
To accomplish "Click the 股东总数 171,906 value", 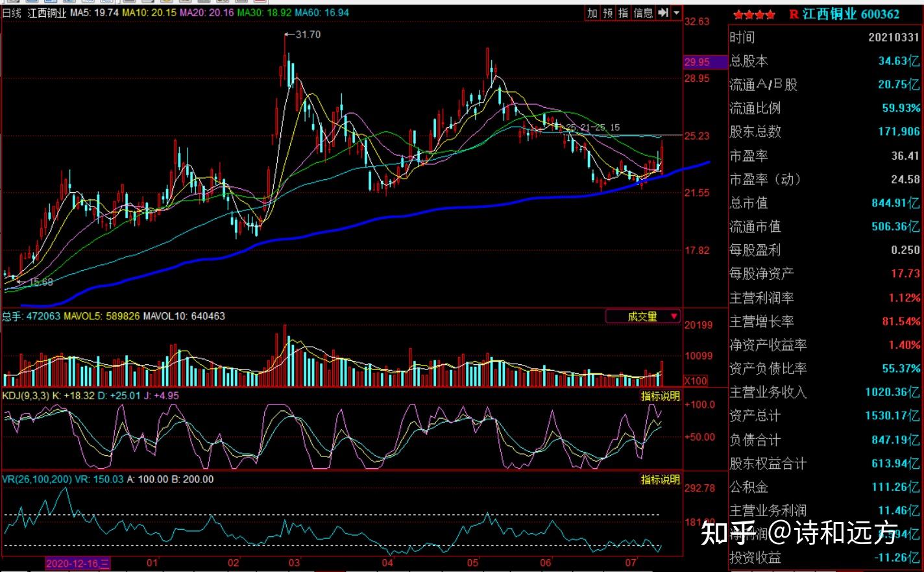I will point(899,131).
